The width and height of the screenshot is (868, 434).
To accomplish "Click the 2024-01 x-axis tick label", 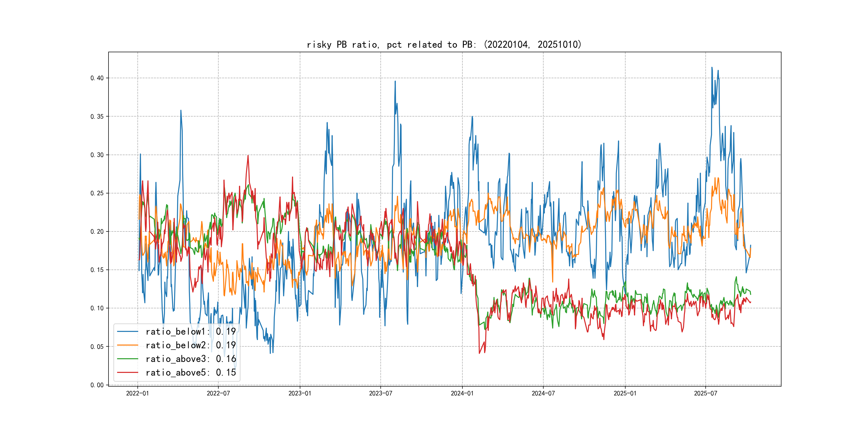I will pos(462,393).
